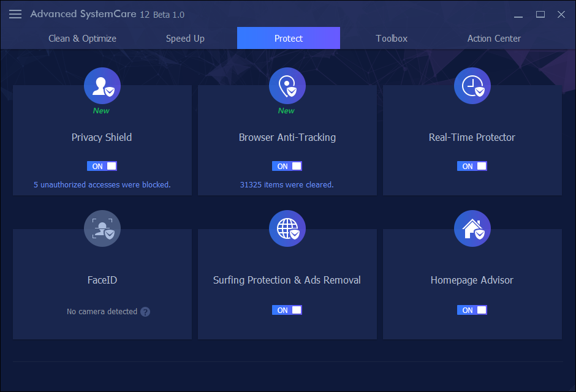
Task: Disable the Real-Time Protector switch
Action: tap(472, 166)
